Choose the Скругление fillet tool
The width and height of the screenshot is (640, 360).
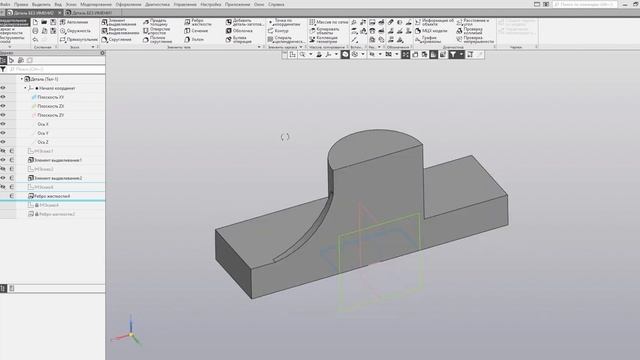[116, 40]
